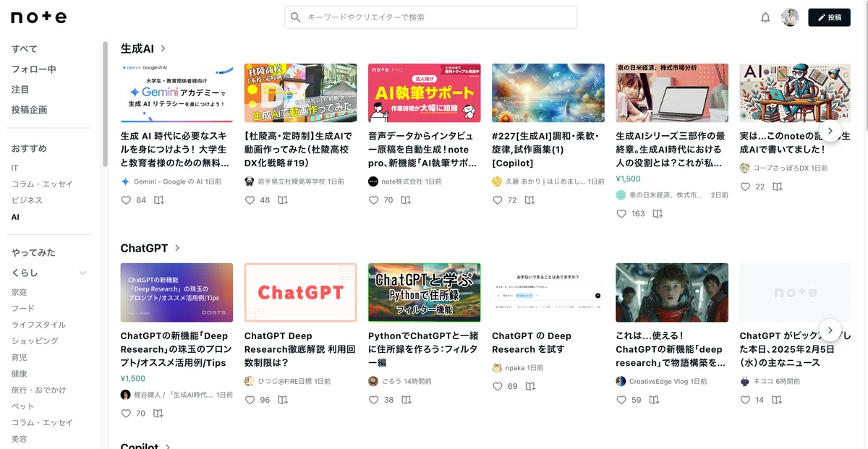
Task: Open the ライフスタイル category link
Action: coord(38,325)
